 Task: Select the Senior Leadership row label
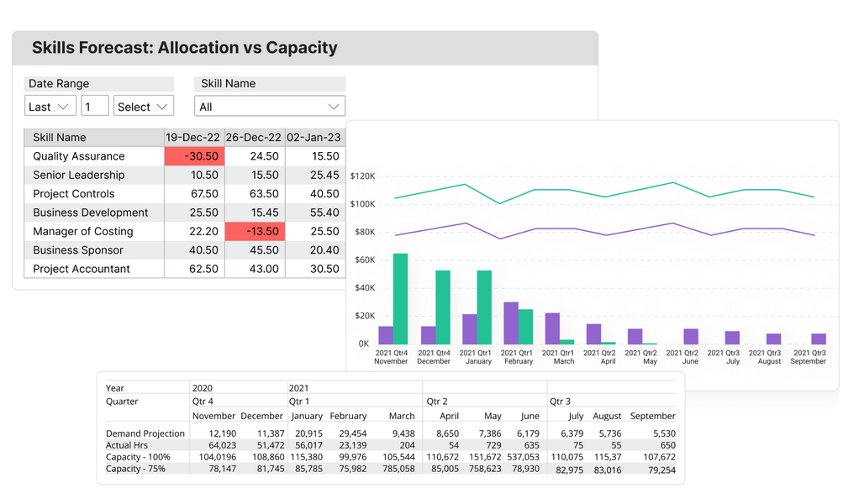(x=79, y=175)
